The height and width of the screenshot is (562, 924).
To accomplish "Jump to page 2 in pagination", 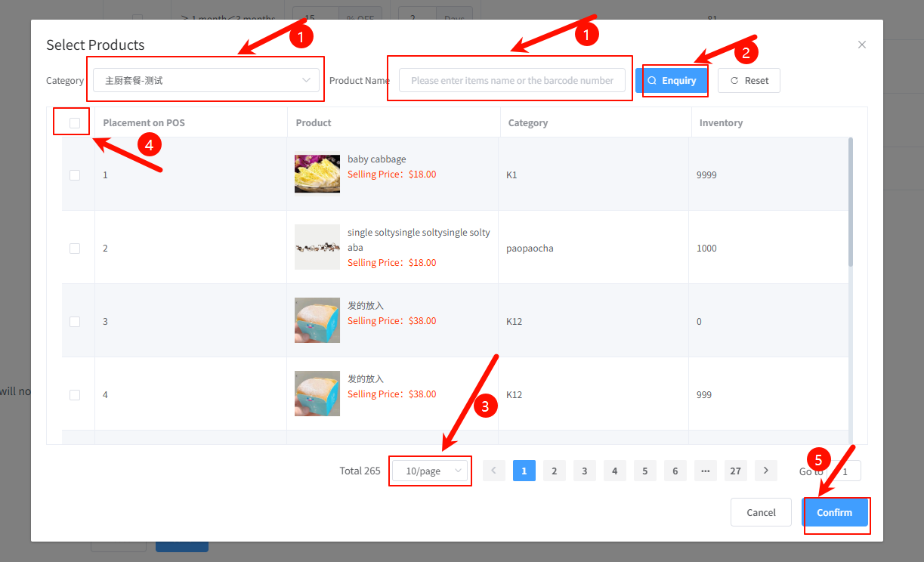I will [554, 471].
